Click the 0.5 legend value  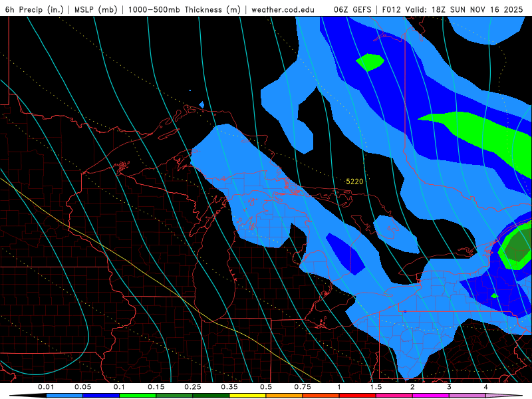click(x=266, y=387)
